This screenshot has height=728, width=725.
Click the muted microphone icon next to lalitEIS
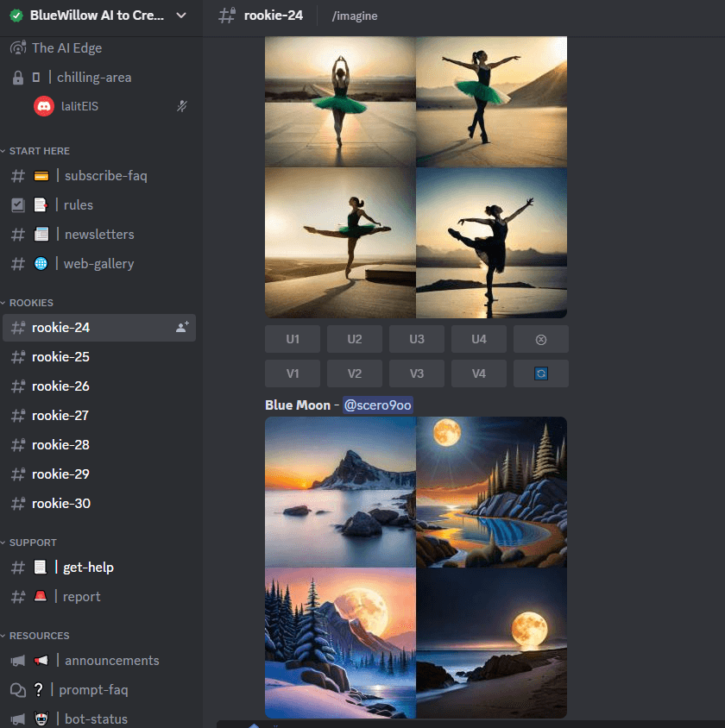click(x=181, y=106)
